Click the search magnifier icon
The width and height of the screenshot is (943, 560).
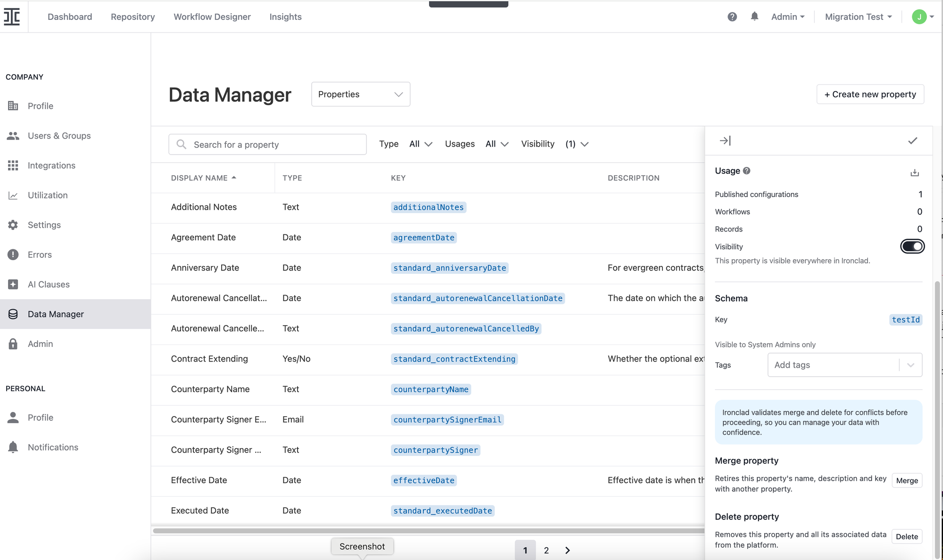181,144
